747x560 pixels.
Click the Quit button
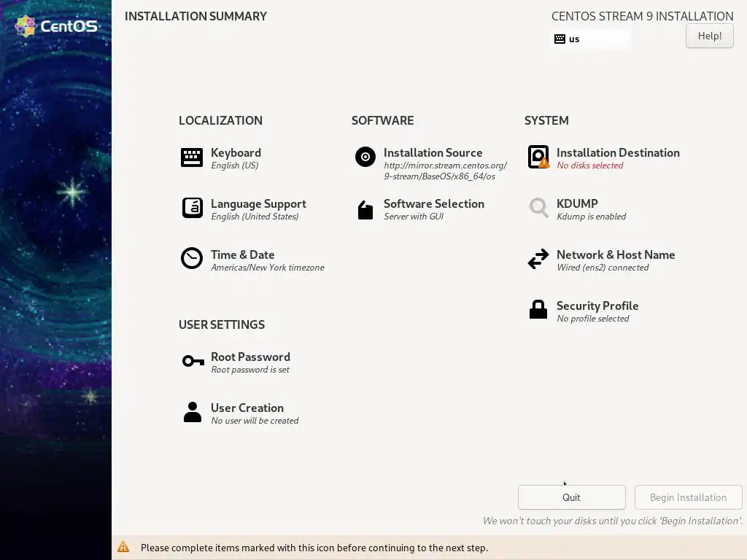[x=571, y=497]
